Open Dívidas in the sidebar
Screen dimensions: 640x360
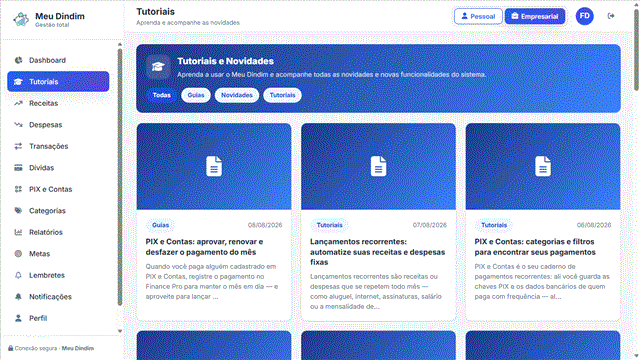(58, 168)
